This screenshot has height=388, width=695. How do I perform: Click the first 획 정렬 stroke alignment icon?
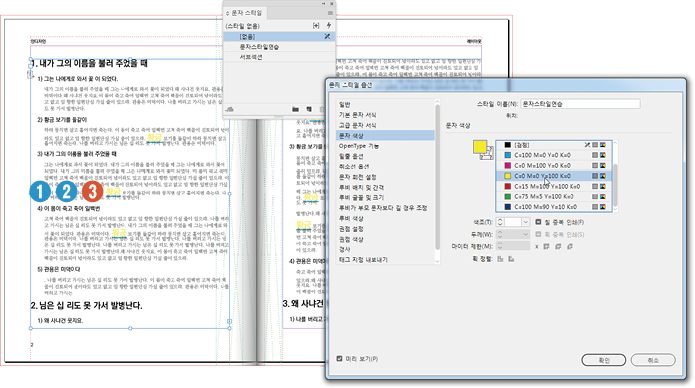pos(500,259)
